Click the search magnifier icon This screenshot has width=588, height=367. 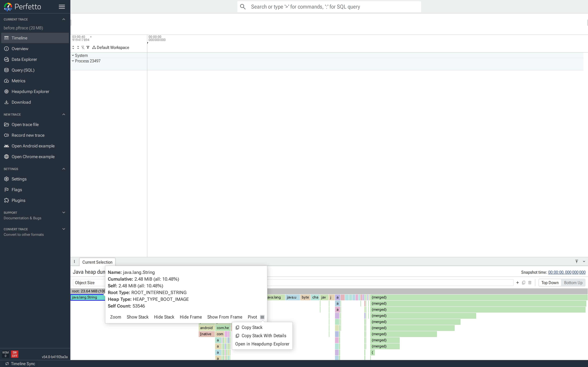(x=243, y=7)
